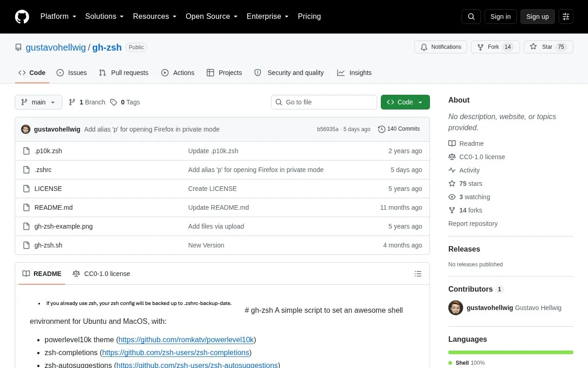588x368 pixels.
Task: Expand the Solutions menu
Action: (105, 17)
